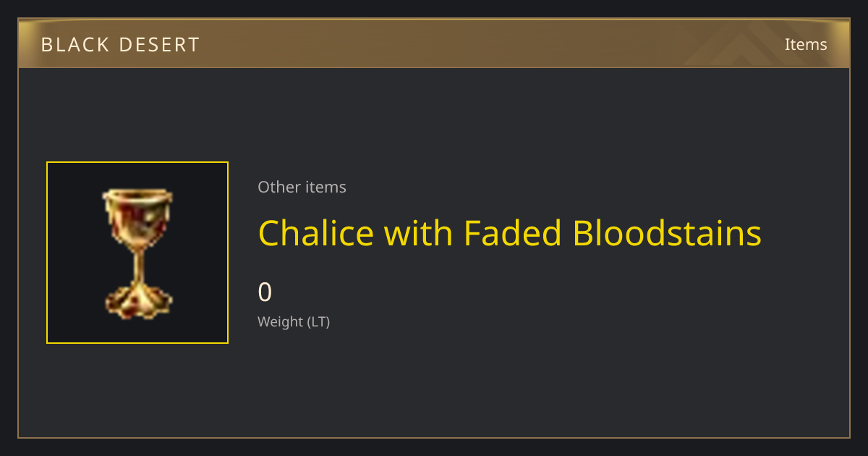The width and height of the screenshot is (868, 456).
Task: Select the Other items category label
Action: tap(302, 187)
